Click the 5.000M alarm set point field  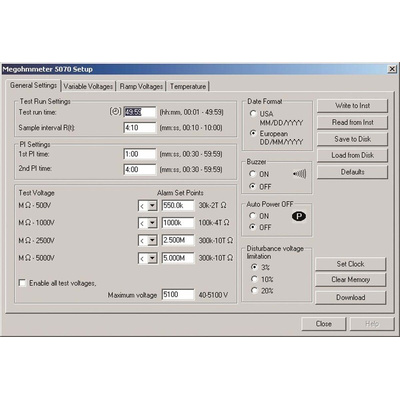click(178, 258)
